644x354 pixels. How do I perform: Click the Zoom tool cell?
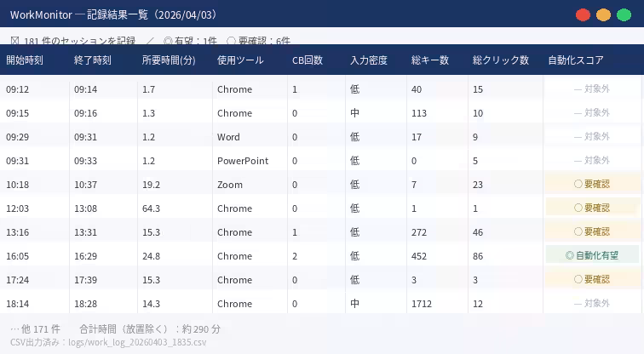pyautogui.click(x=230, y=185)
